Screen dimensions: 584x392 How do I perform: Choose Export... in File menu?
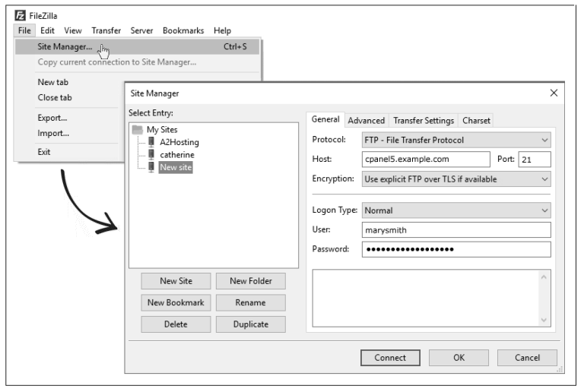tap(52, 118)
